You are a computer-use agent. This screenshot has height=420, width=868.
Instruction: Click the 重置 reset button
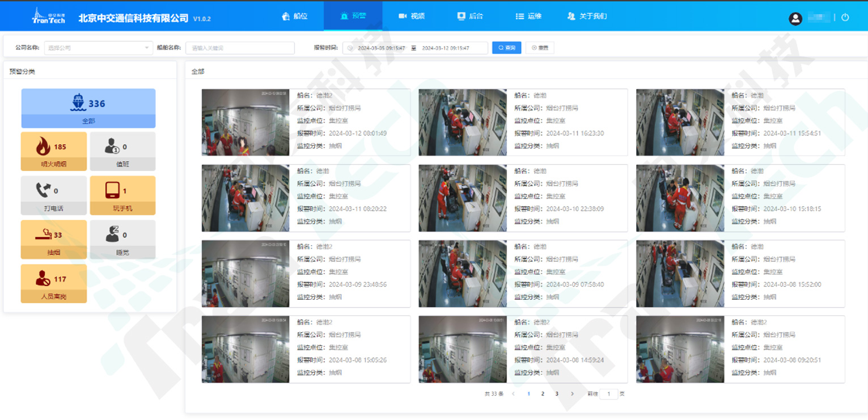tap(540, 48)
